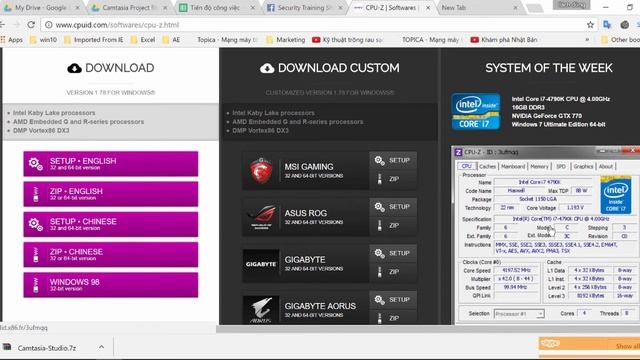Open the Imported From IE bookmark folder
The width and height of the screenshot is (640, 360).
coord(93,40)
